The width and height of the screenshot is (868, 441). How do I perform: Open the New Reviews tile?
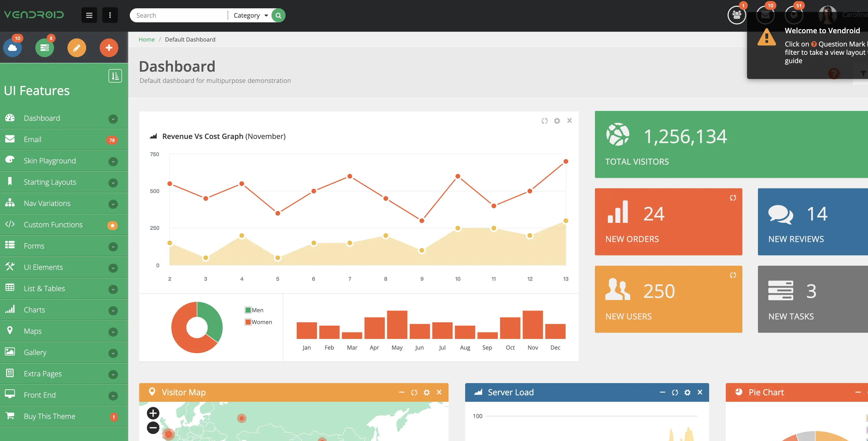pyautogui.click(x=813, y=222)
